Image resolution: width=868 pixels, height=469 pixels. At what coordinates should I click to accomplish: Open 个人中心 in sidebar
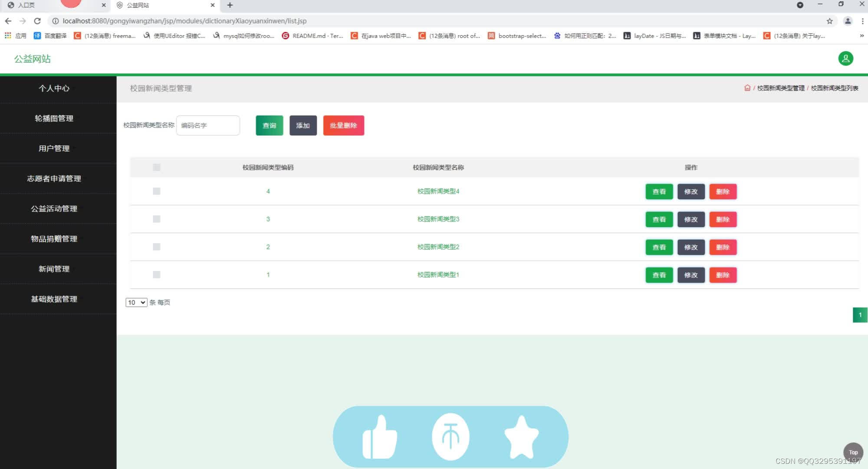coord(54,88)
